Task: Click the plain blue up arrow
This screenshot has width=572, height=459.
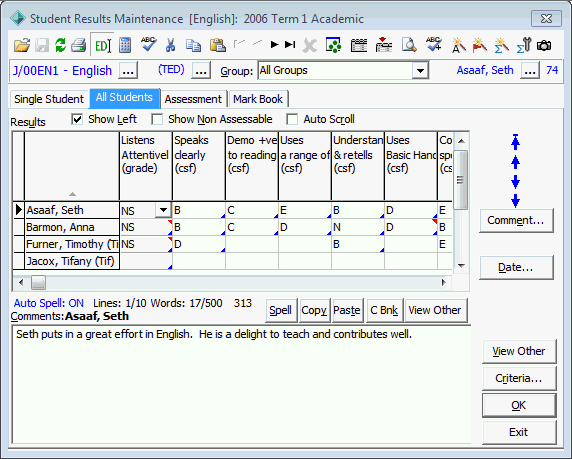Action: point(515,162)
